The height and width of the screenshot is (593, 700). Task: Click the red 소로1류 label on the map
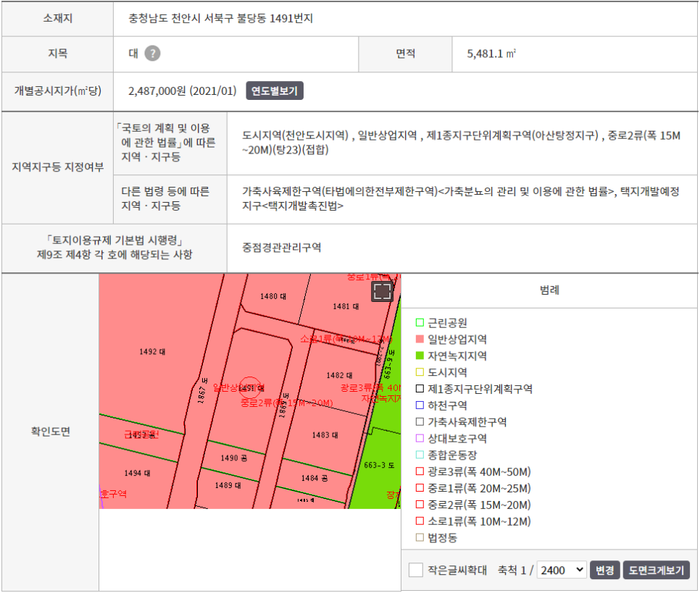(346, 339)
